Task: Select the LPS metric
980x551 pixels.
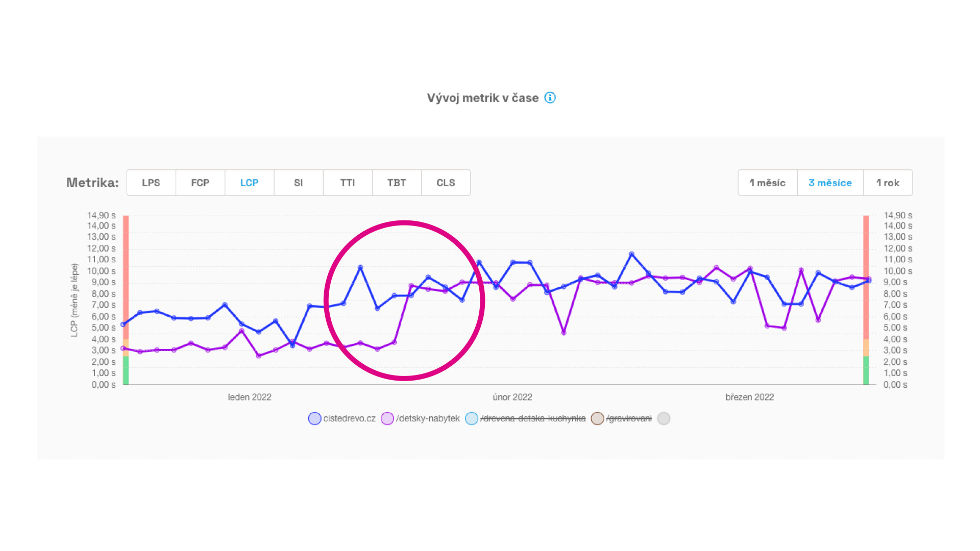Action: [x=151, y=182]
